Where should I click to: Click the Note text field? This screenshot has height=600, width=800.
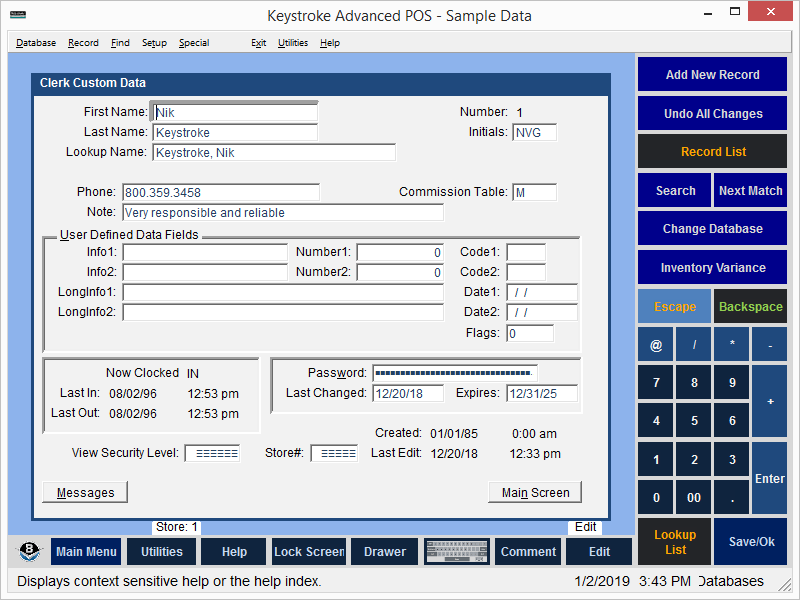283,212
